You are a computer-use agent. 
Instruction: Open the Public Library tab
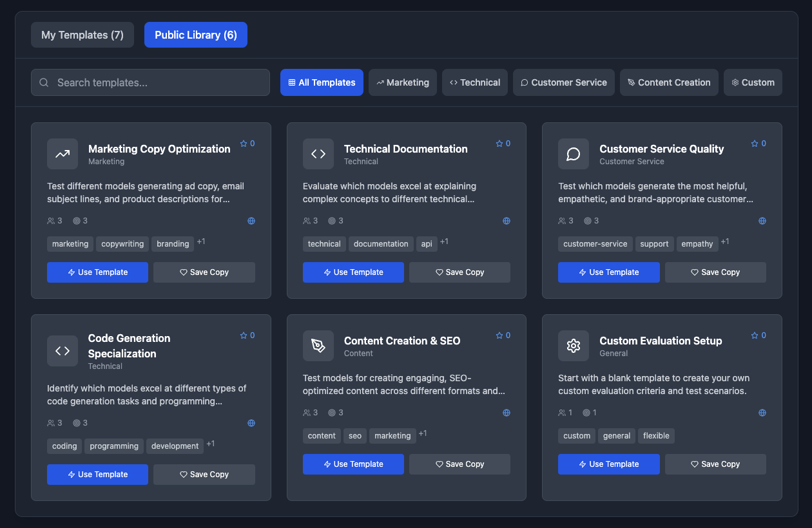pos(196,35)
